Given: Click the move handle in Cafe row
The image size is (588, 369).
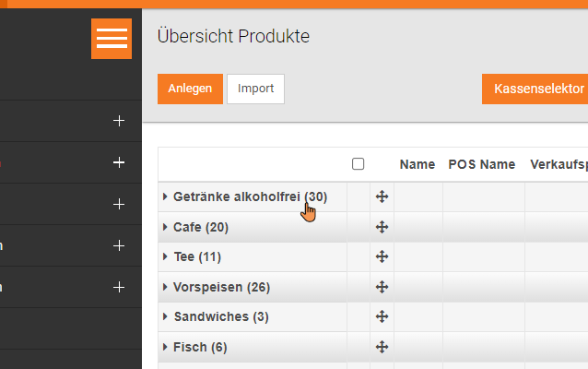Looking at the screenshot, I should pos(382,227).
